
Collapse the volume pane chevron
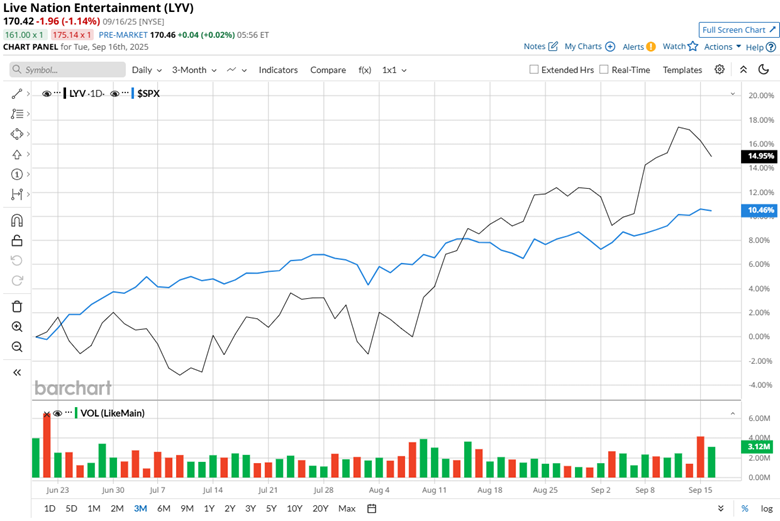(733, 414)
